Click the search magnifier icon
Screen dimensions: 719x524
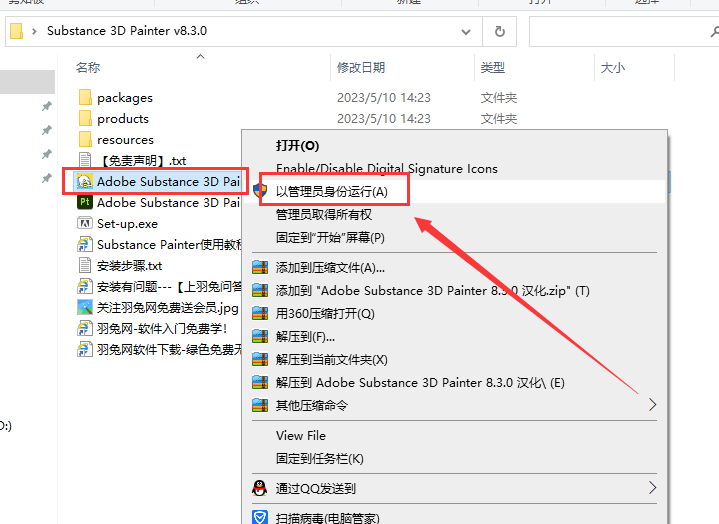coord(714,31)
